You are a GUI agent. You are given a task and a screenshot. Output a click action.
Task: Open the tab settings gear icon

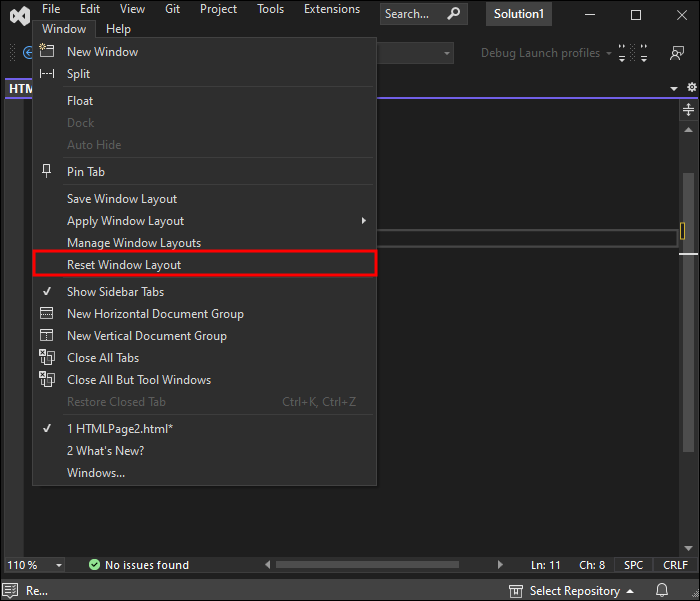pyautogui.click(x=691, y=88)
